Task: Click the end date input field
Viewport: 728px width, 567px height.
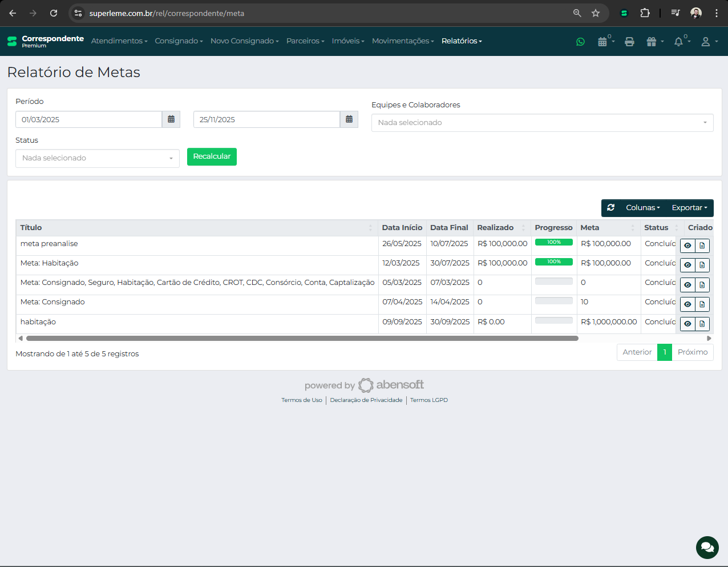Action: point(266,119)
